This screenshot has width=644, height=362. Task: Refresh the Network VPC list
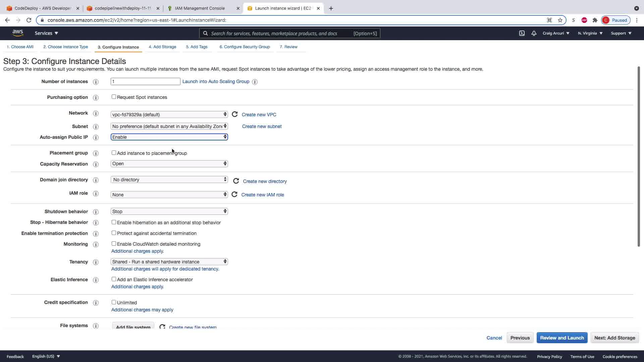235,114
